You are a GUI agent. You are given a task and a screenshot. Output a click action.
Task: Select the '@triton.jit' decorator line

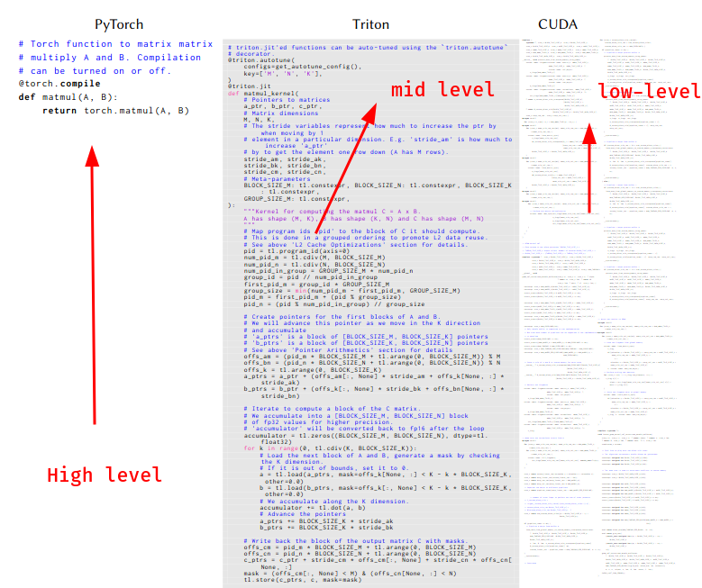[250, 86]
